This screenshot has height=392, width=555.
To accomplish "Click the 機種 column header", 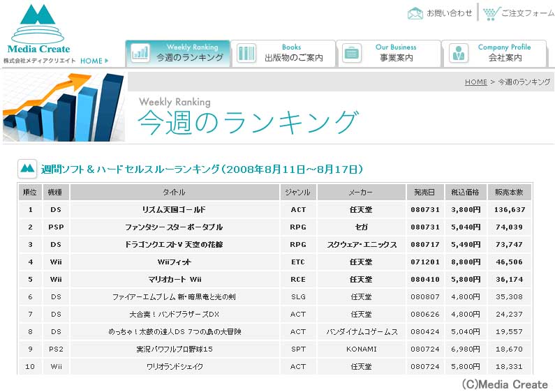I will pos(56,192).
